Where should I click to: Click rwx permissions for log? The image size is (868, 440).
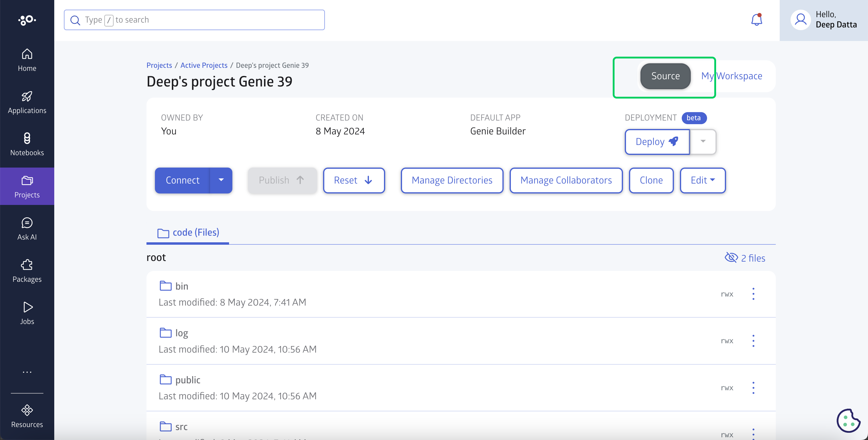[727, 341]
